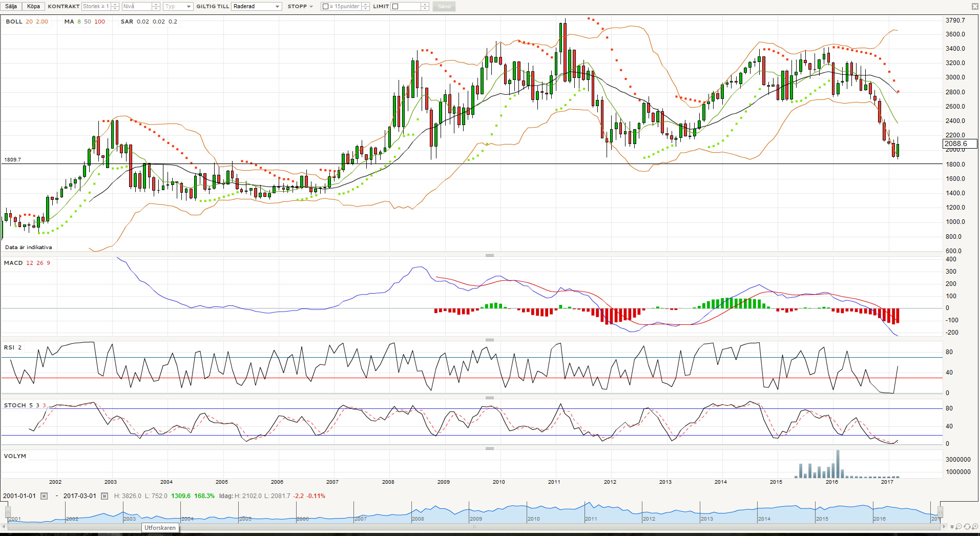Image resolution: width=980 pixels, height=536 pixels.
Task: Open the end date calendar picker
Action: (x=105, y=496)
